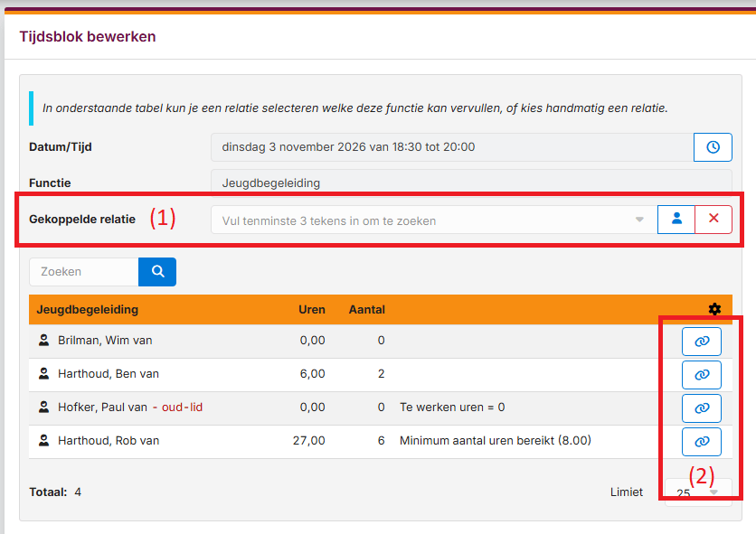Image resolution: width=756 pixels, height=534 pixels.
Task: Expand the Gekoppelde relatie dropdown arrow
Action: pos(639,220)
